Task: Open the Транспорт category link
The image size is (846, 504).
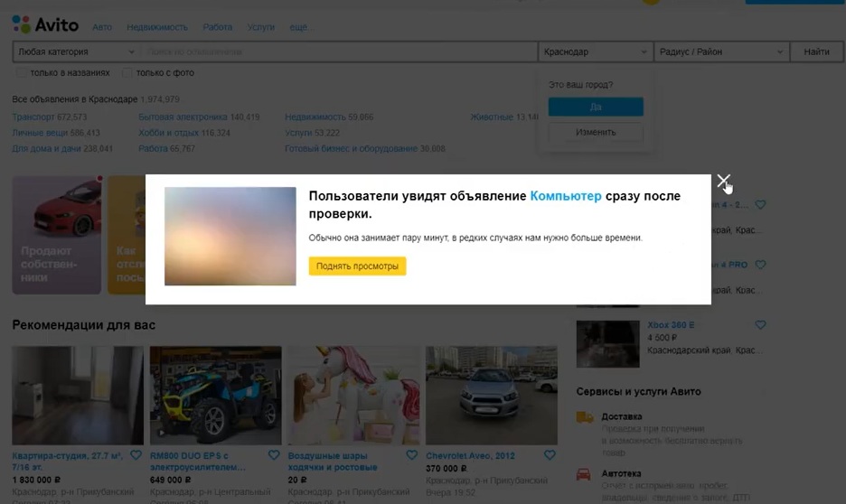Action: 33,117
